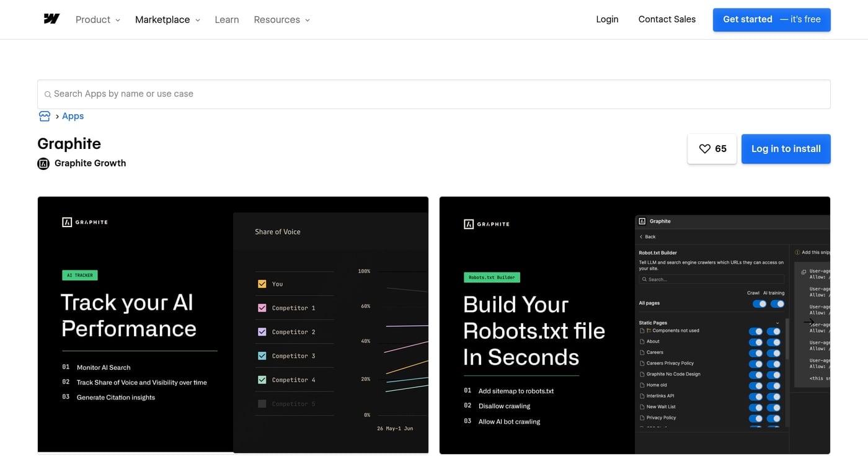Viewport: 868px width, 456px height.
Task: Toggle AI training switch for Careers page
Action: [774, 353]
